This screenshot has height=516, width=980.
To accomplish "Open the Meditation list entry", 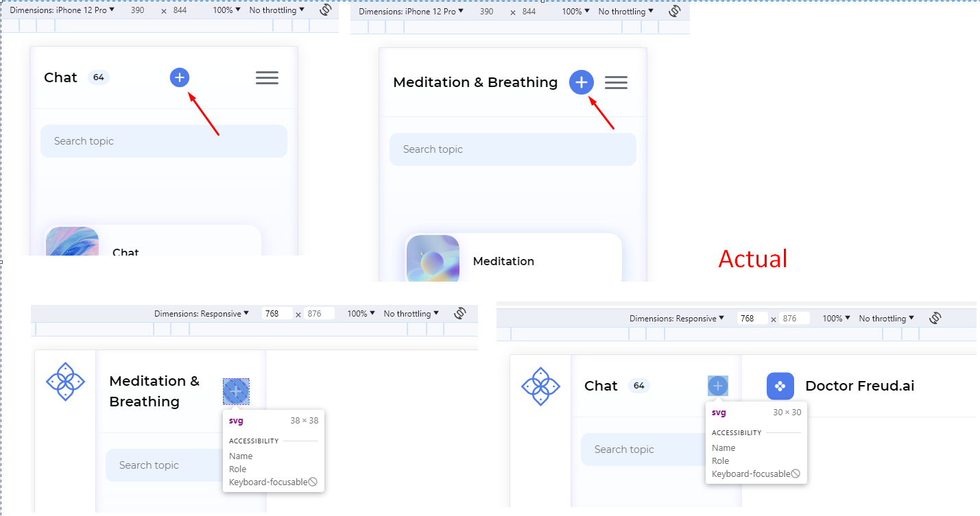I will [503, 262].
